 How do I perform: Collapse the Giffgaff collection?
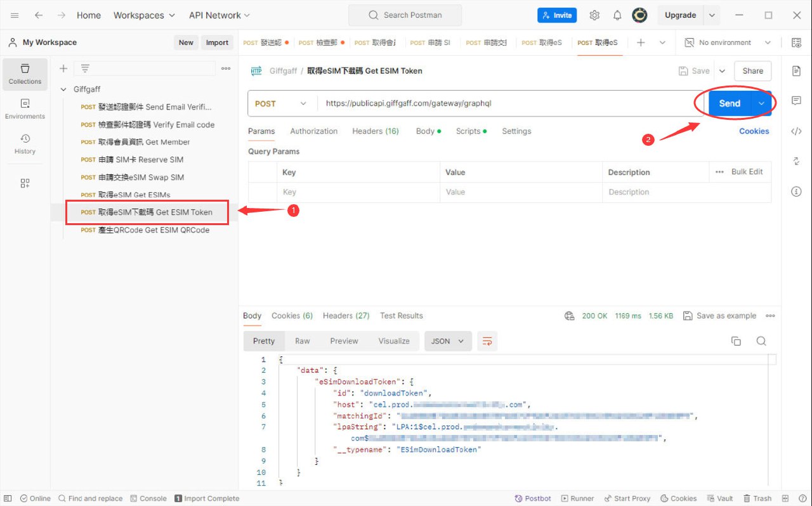[x=63, y=89]
